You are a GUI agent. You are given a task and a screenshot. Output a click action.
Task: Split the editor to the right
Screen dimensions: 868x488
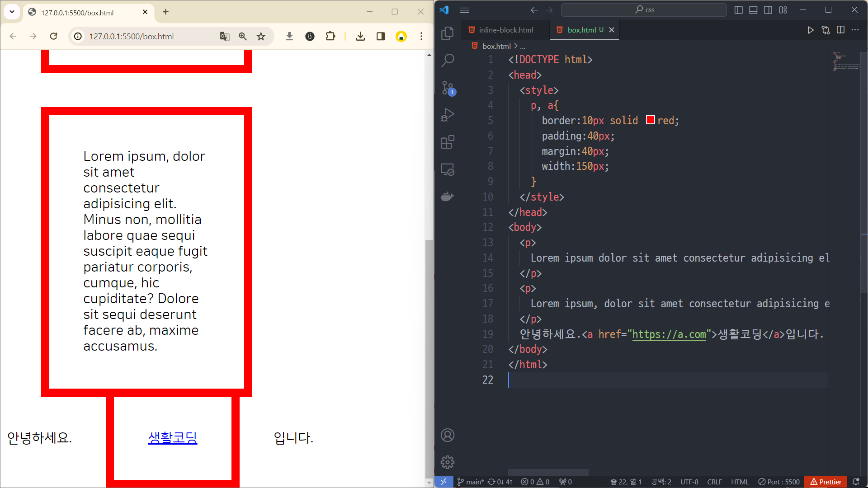[840, 30]
